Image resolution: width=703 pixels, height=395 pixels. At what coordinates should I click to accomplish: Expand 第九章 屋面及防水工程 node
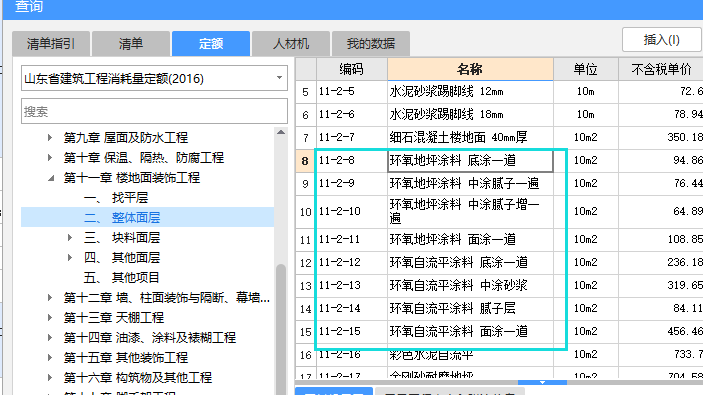click(50, 138)
